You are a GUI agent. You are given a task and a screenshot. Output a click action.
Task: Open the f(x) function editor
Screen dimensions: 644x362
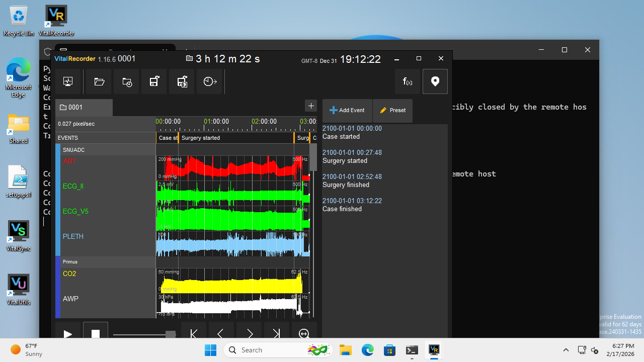(x=408, y=81)
